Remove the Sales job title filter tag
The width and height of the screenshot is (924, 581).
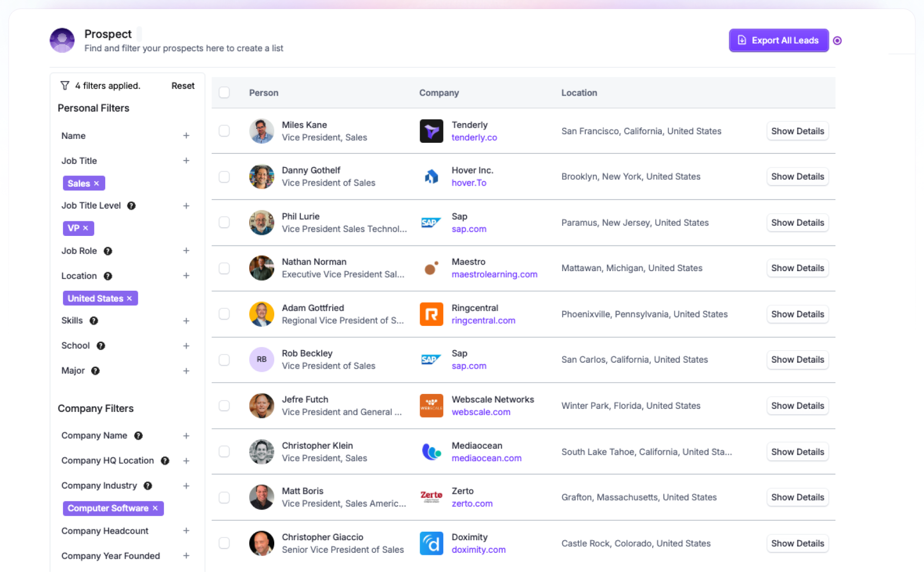(x=96, y=183)
